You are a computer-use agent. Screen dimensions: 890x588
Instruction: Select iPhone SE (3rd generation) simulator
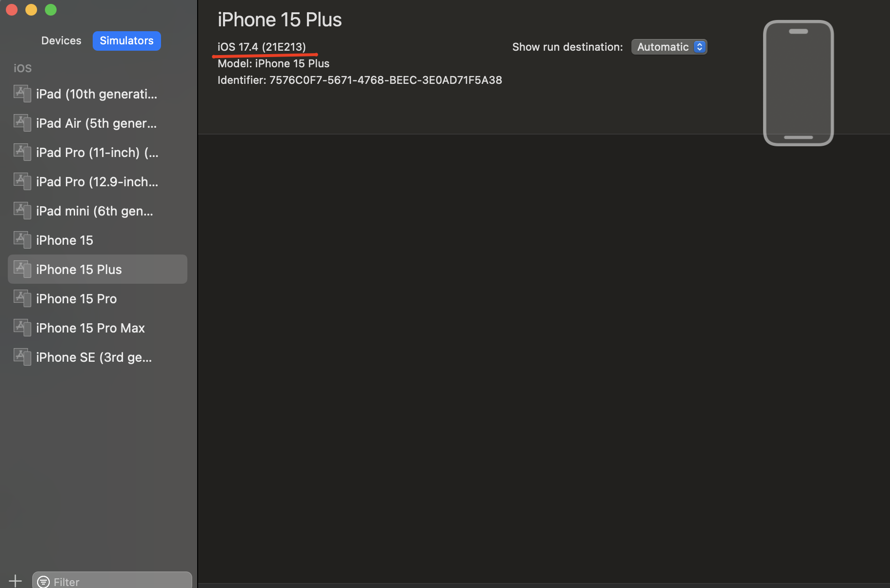(x=98, y=357)
